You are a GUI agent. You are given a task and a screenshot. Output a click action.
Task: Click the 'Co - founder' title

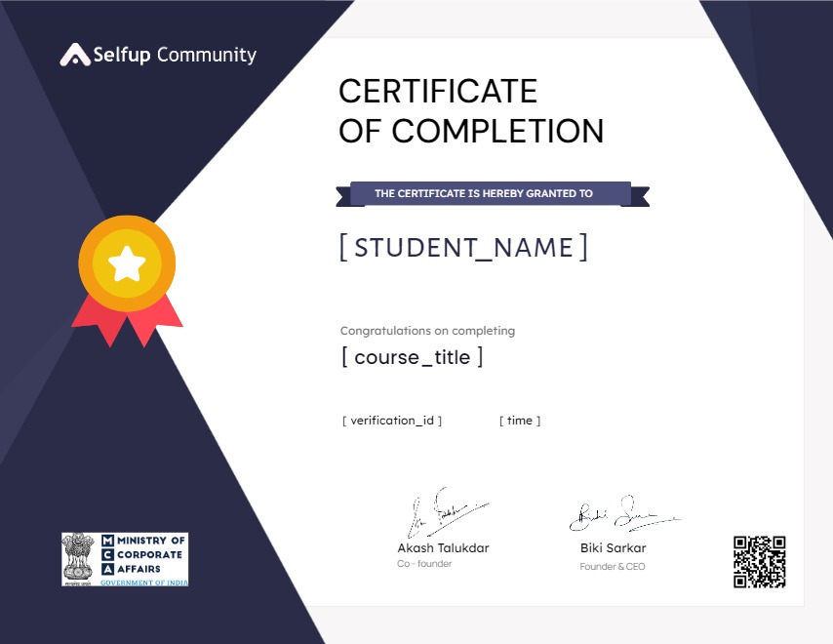point(424,564)
